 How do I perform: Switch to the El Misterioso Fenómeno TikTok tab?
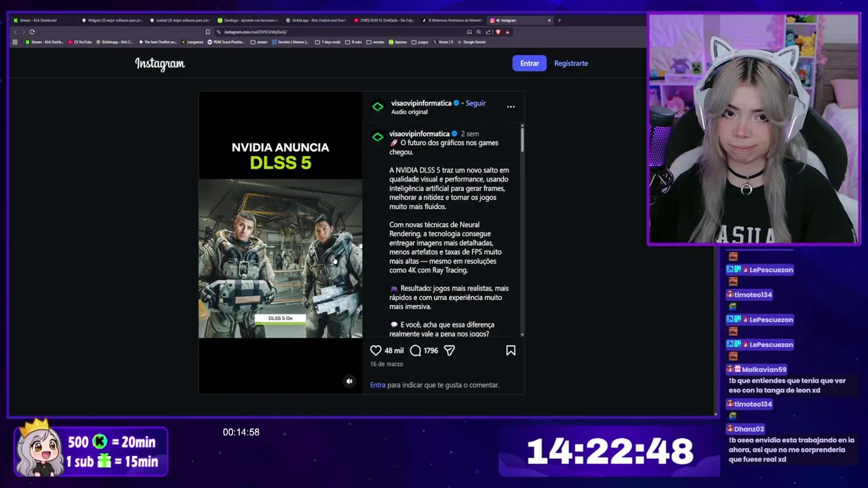pyautogui.click(x=452, y=20)
